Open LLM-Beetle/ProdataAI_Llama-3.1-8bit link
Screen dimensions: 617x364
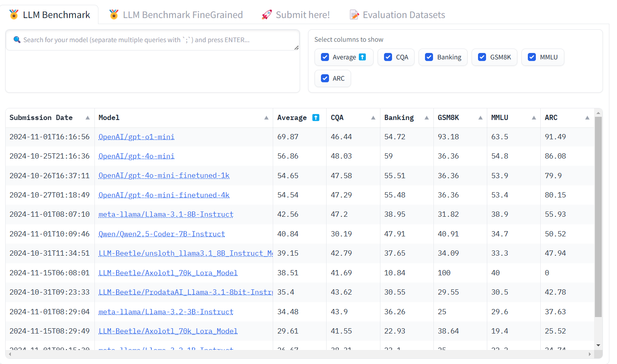[186, 292]
